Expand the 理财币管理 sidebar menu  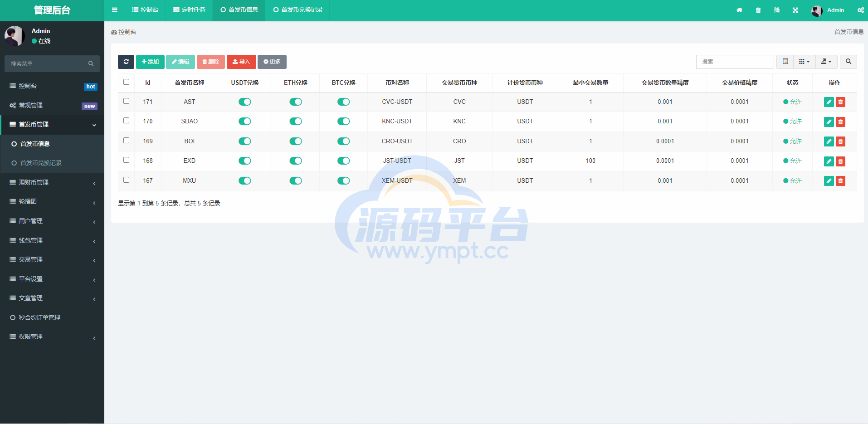[52, 183]
